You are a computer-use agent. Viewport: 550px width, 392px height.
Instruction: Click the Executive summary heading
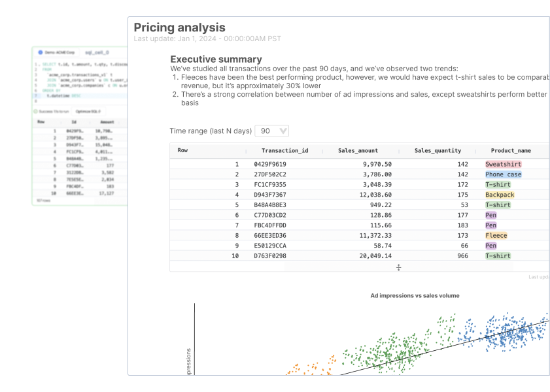click(216, 59)
